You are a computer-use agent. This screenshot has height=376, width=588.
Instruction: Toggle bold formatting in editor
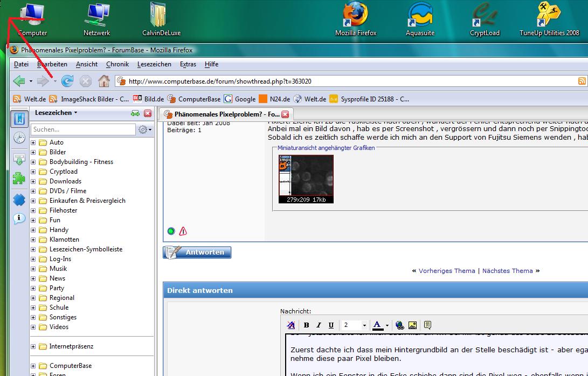(306, 325)
